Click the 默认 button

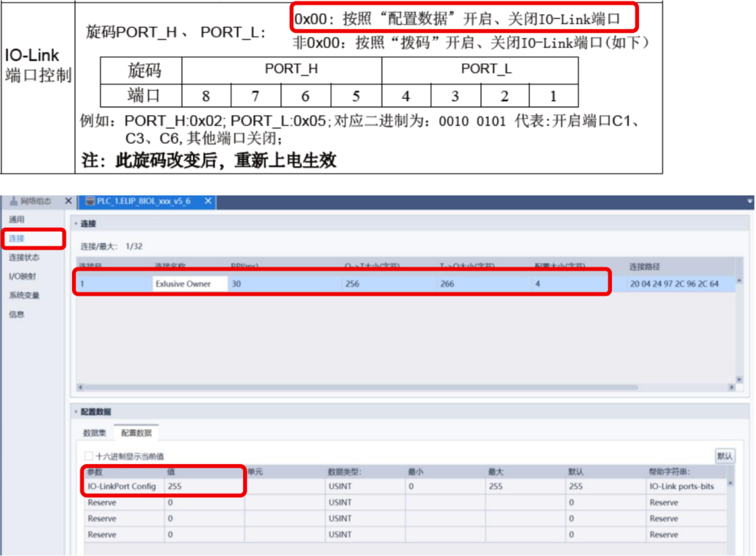tap(725, 456)
